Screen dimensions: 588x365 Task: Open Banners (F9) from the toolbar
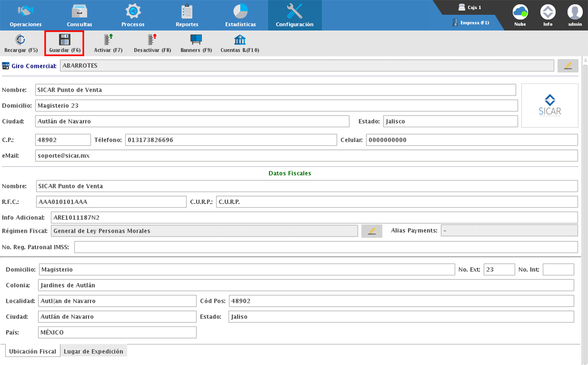(x=196, y=43)
